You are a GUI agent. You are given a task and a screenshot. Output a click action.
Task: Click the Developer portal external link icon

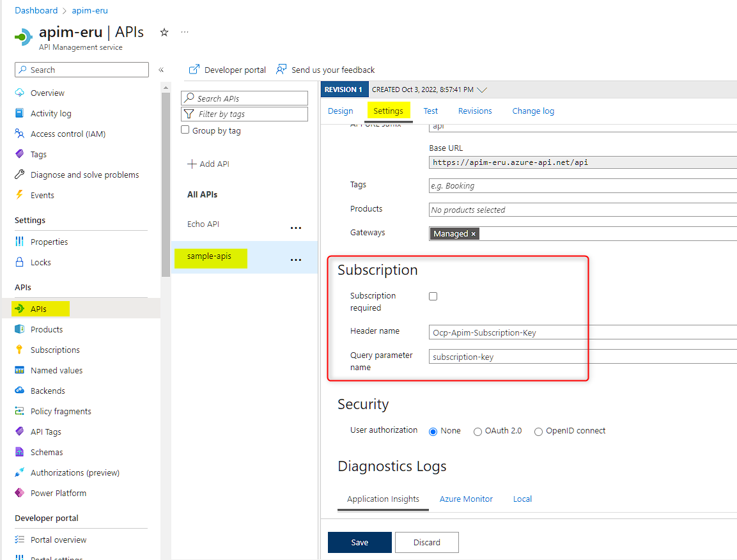(x=194, y=70)
